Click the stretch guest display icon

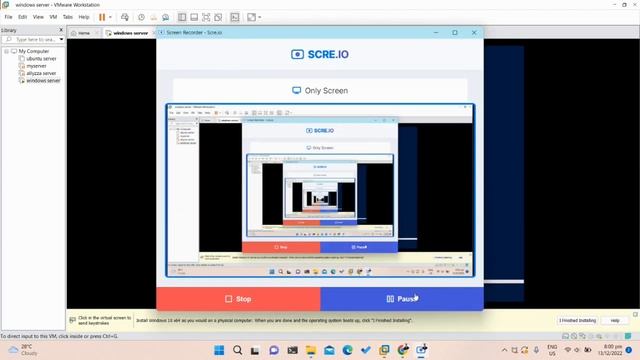click(251, 17)
